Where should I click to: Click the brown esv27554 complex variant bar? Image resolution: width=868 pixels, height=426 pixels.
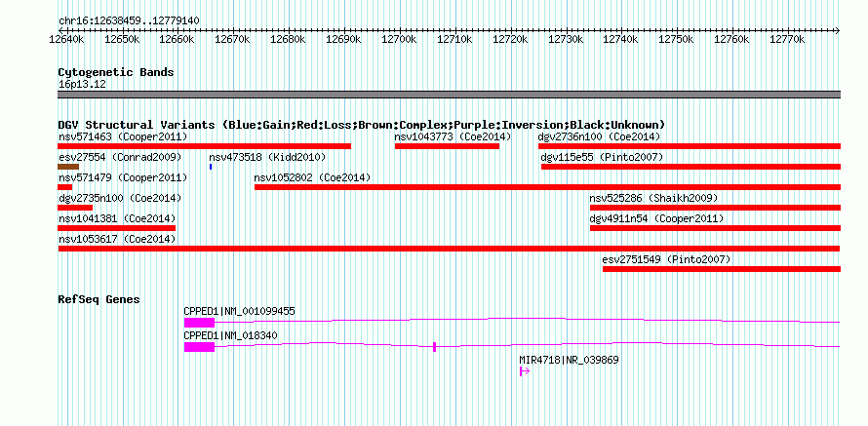click(x=68, y=167)
